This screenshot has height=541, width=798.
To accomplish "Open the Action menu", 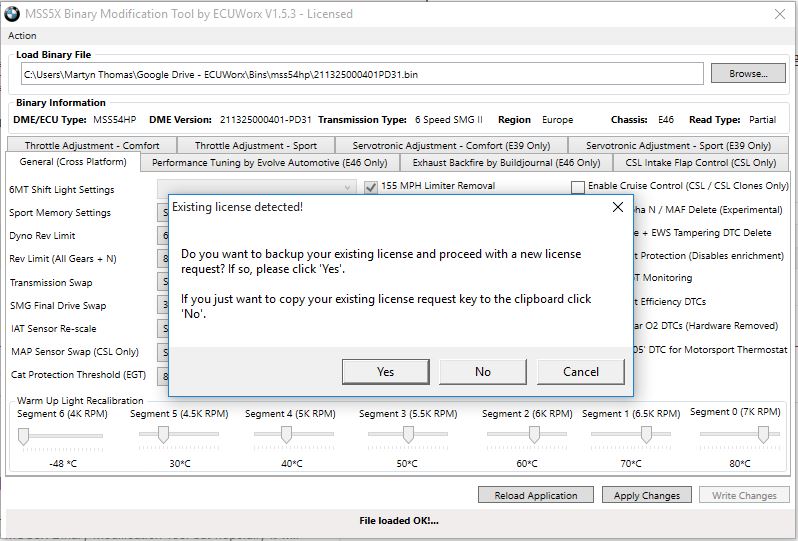I will tap(22, 36).
